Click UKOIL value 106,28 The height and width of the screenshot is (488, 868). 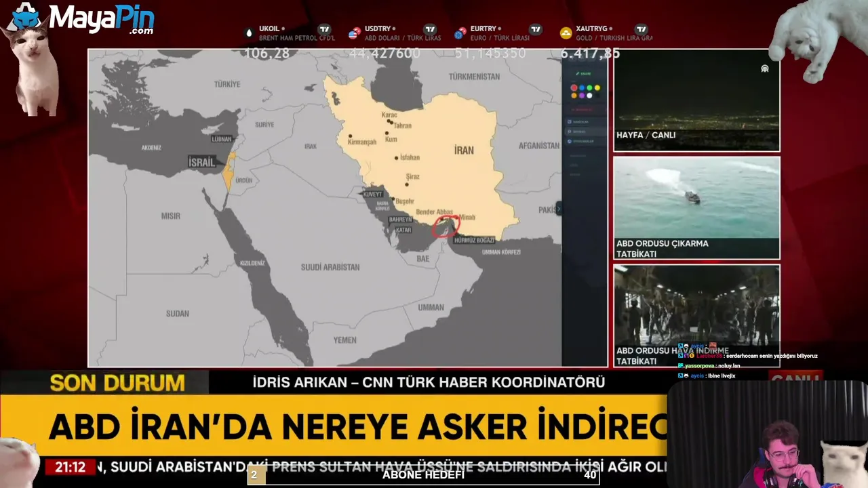click(267, 54)
